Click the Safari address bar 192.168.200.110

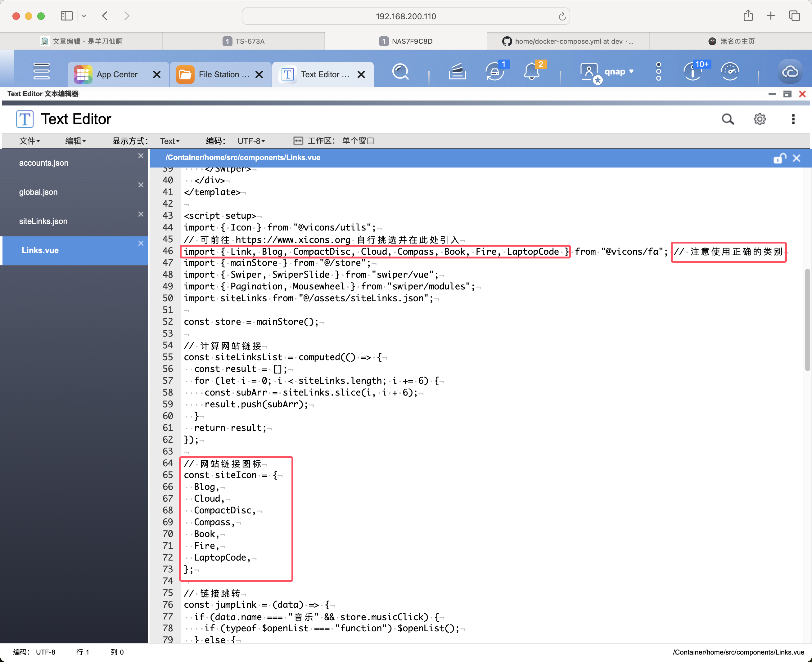point(406,16)
